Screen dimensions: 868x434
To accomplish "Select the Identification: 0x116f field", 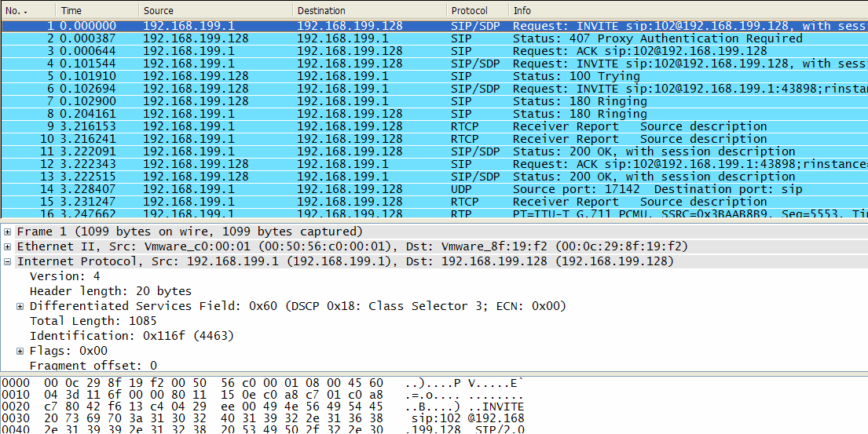I will click(132, 336).
